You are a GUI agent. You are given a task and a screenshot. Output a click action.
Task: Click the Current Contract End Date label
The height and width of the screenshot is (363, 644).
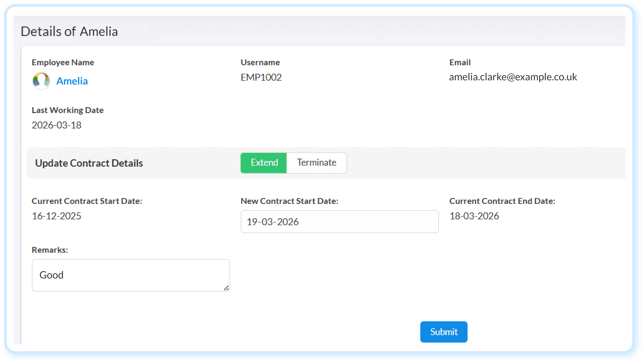click(502, 201)
